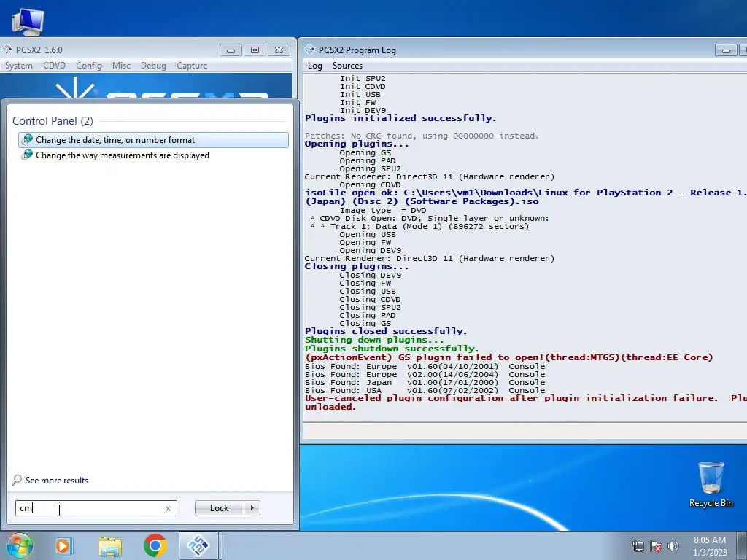Image resolution: width=747 pixels, height=560 pixels.
Task: Open the CDVD menu in PCSX2
Action: 54,66
